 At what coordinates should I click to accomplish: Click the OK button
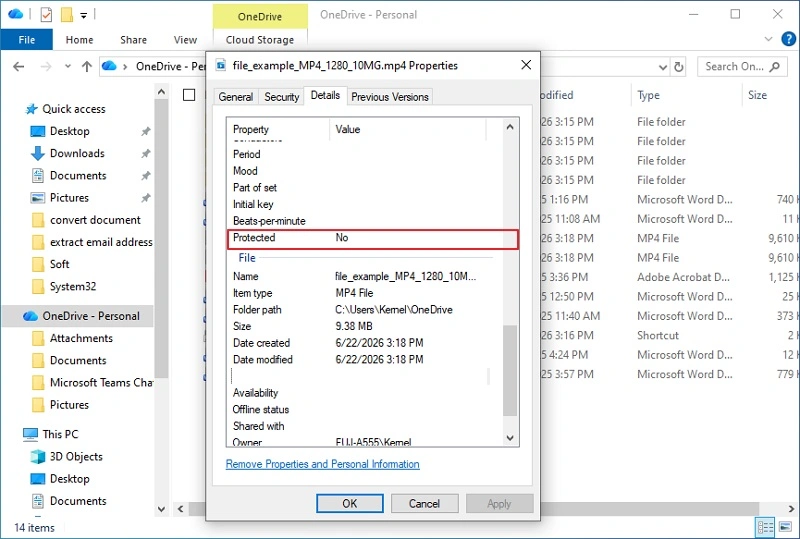(349, 503)
